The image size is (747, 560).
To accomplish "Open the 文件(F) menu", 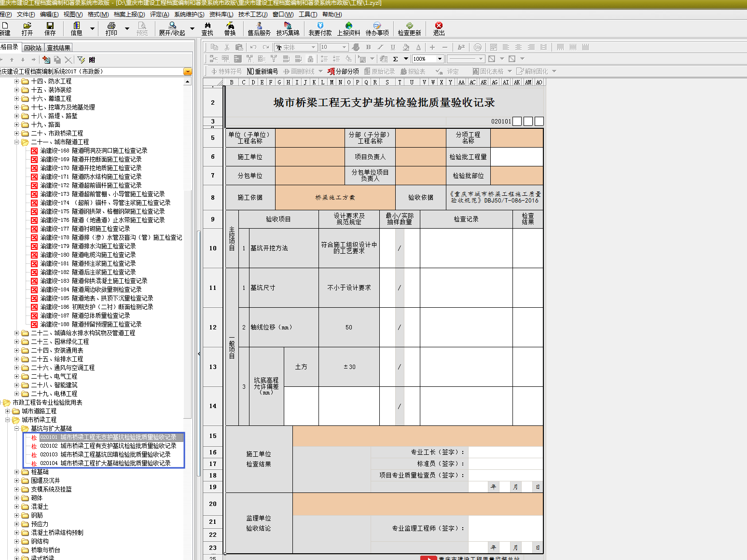I will click(x=26, y=14).
